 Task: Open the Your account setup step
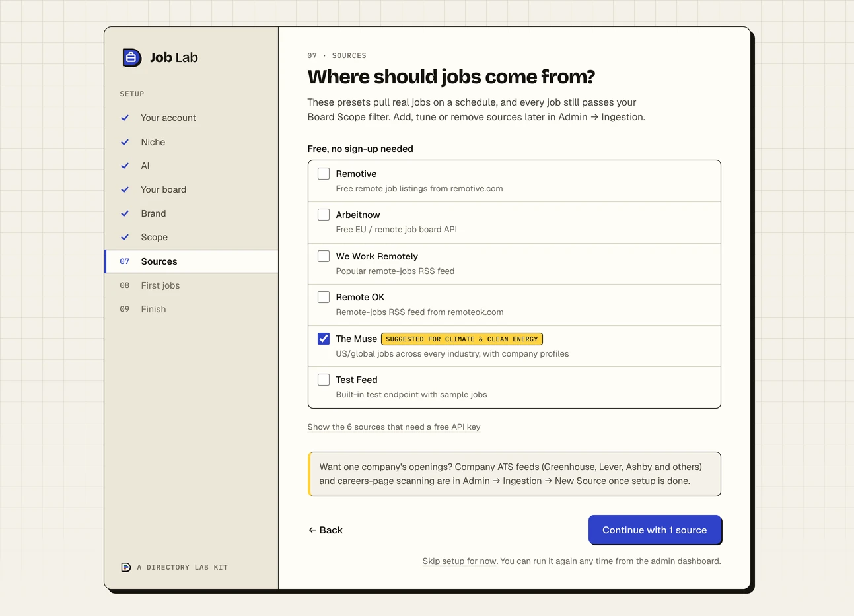192,118
